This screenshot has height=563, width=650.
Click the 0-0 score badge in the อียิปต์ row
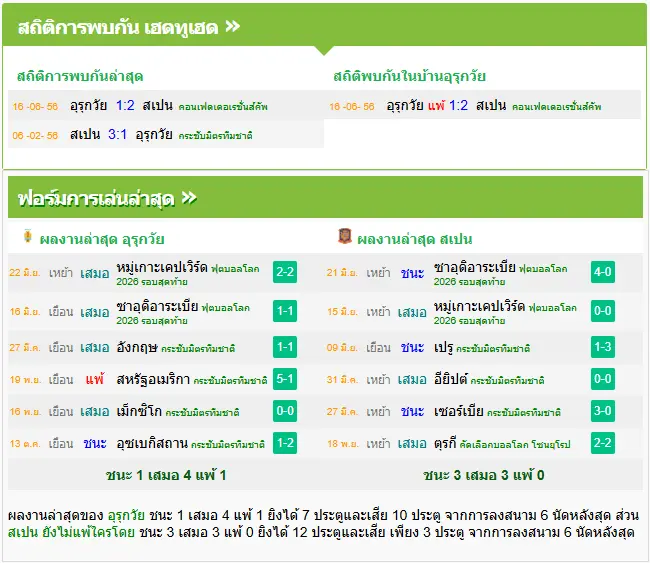[603, 379]
